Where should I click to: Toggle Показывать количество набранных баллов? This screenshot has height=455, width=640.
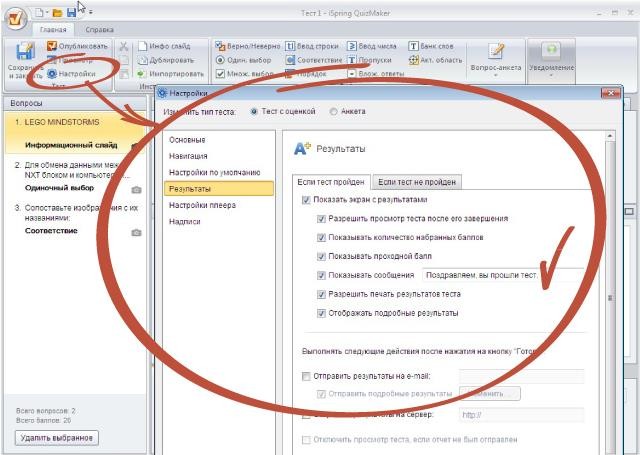tap(321, 237)
